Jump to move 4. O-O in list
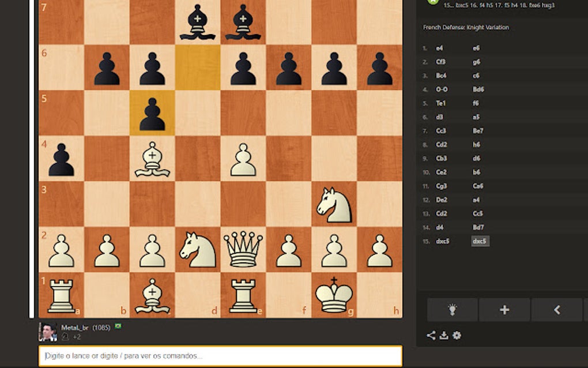 click(x=442, y=89)
